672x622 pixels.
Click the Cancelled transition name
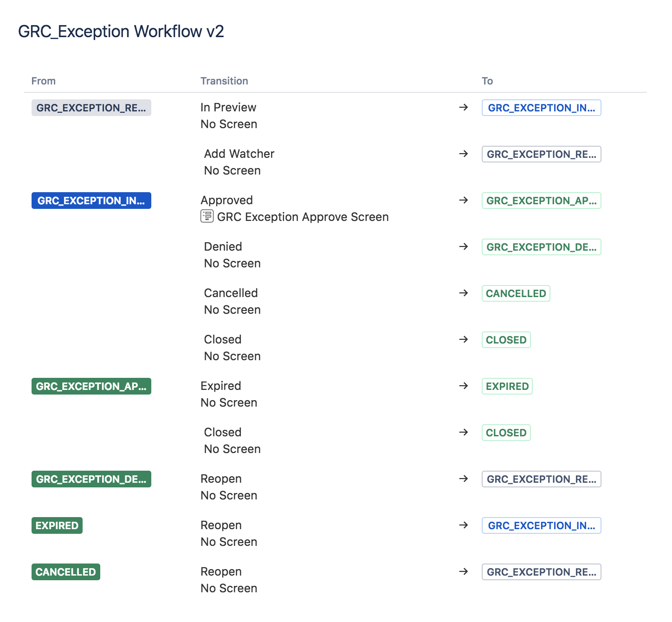231,293
